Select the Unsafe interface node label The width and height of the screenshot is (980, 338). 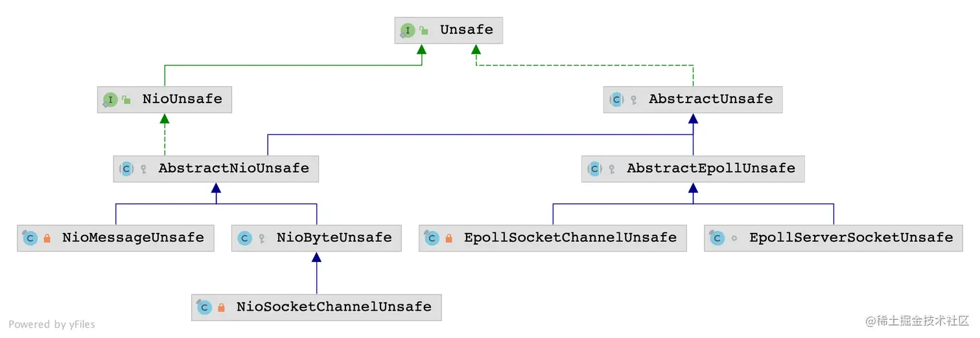(x=466, y=30)
